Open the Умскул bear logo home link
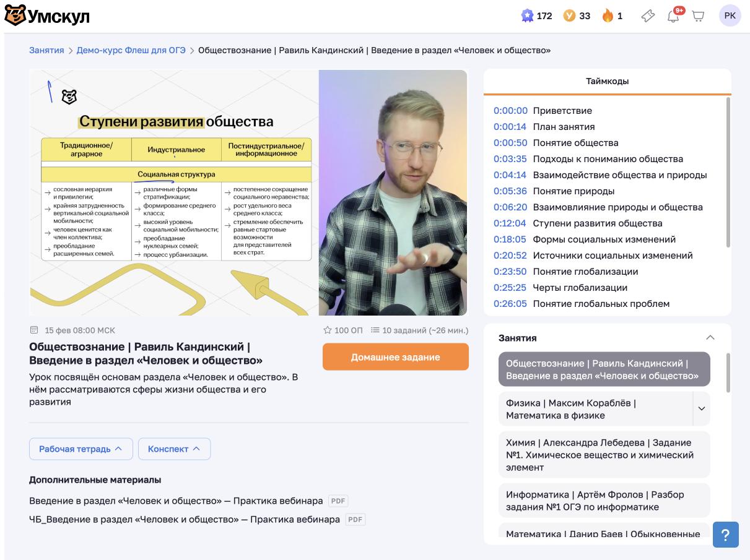This screenshot has width=750, height=560. click(x=47, y=16)
